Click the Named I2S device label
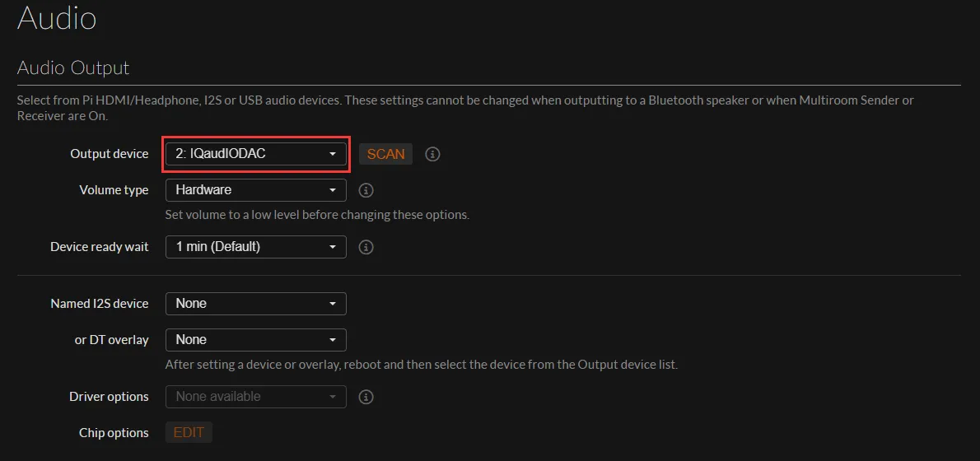This screenshot has width=980, height=461. (x=99, y=304)
